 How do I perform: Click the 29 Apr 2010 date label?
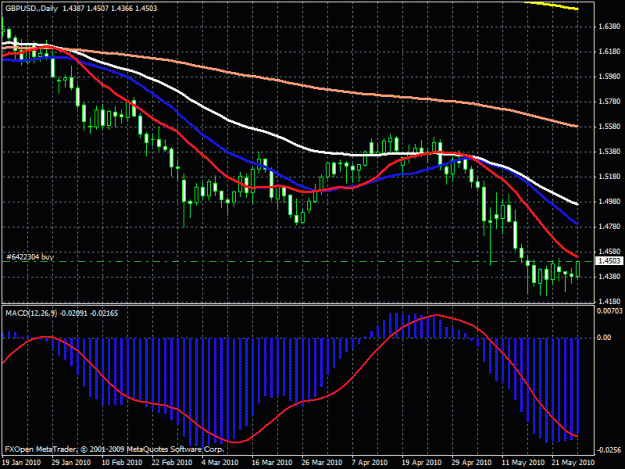pyautogui.click(x=472, y=463)
